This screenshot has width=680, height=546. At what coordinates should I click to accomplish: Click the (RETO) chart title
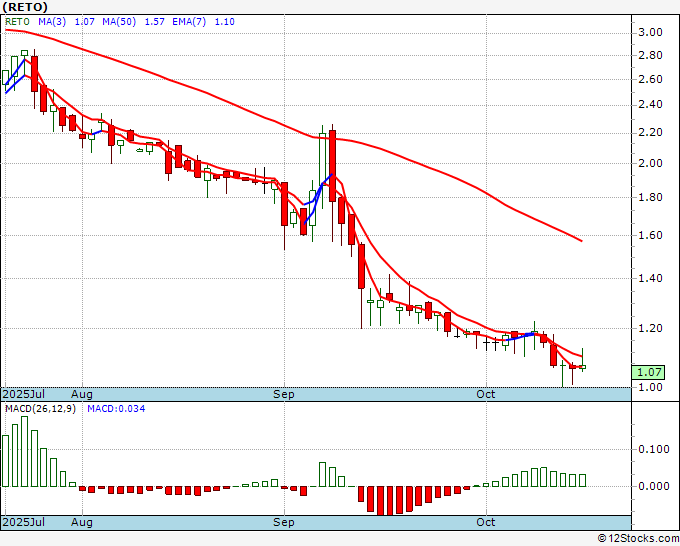tap(25, 7)
